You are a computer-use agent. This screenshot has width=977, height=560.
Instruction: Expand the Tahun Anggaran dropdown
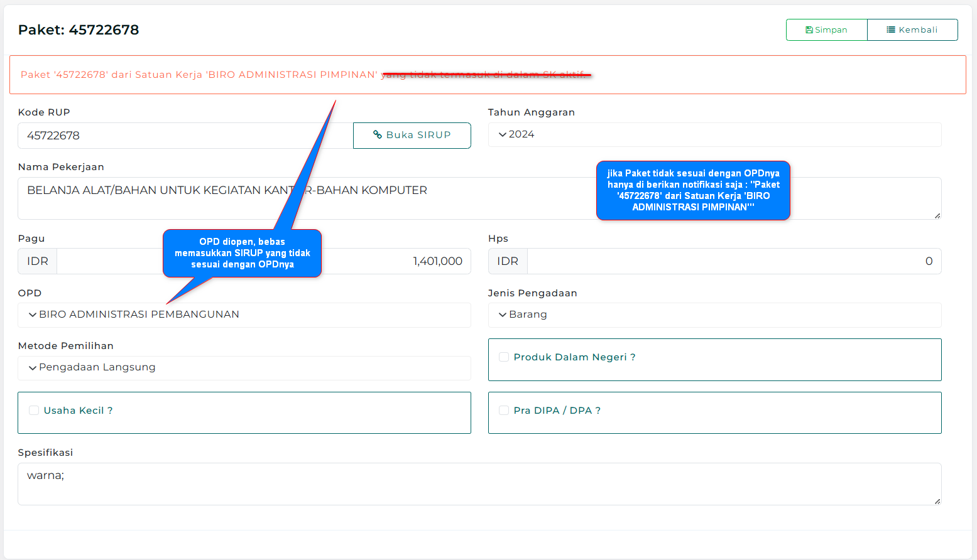(x=714, y=135)
